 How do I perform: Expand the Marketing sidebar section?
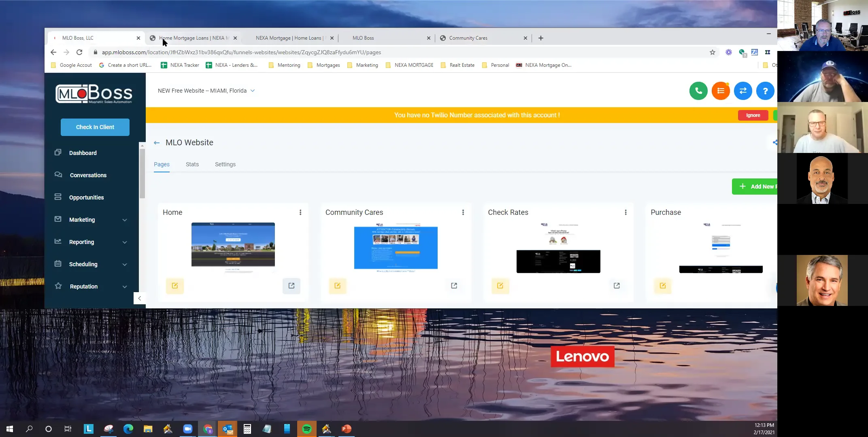(124, 220)
